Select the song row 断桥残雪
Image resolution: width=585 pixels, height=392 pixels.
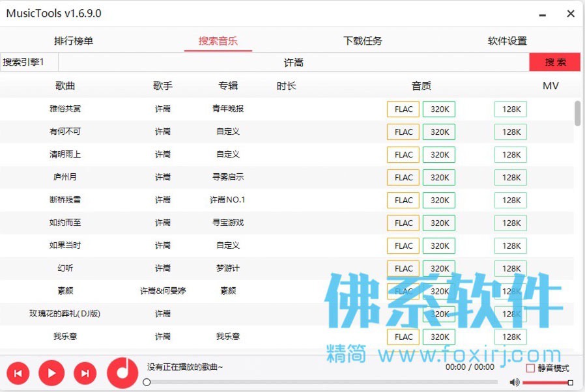(287, 200)
